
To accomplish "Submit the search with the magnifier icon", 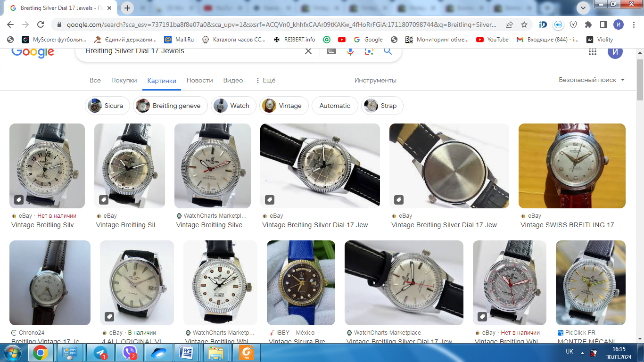I will point(388,51).
